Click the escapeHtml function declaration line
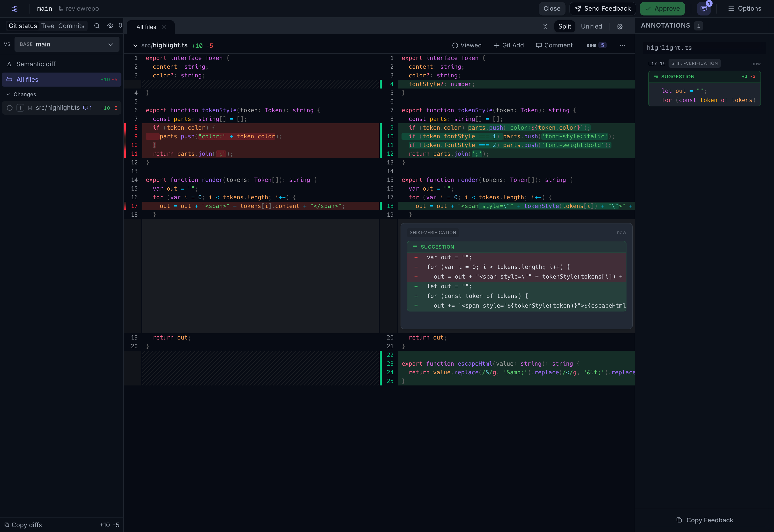Image resolution: width=774 pixels, height=532 pixels. pos(516,363)
